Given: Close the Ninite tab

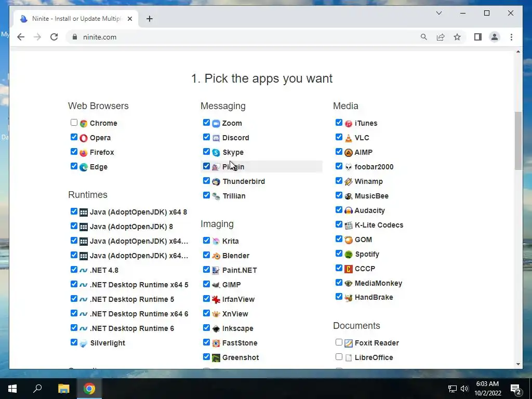Looking at the screenshot, I should click(x=130, y=19).
